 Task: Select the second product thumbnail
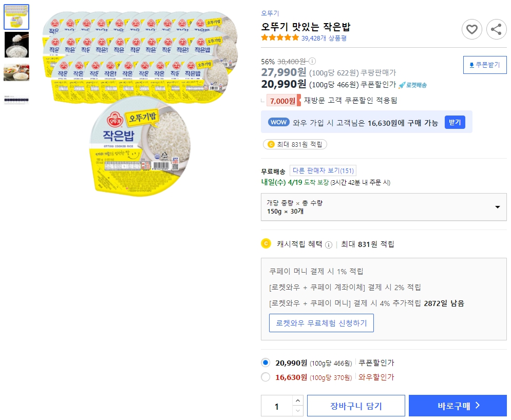(16, 45)
